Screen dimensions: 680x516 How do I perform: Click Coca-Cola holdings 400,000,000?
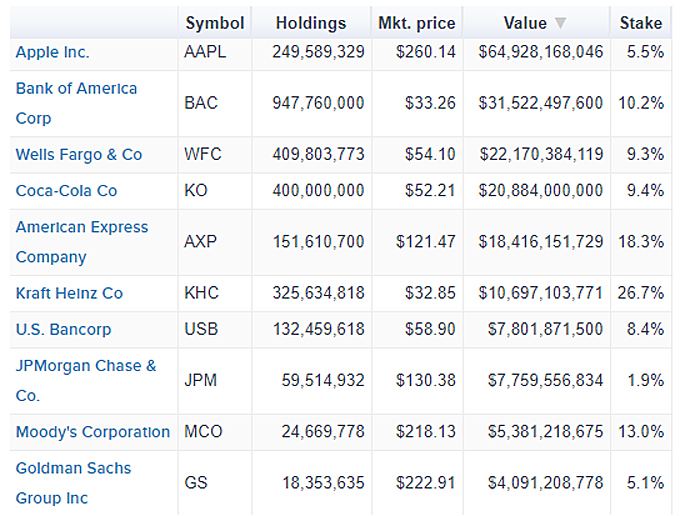point(318,191)
